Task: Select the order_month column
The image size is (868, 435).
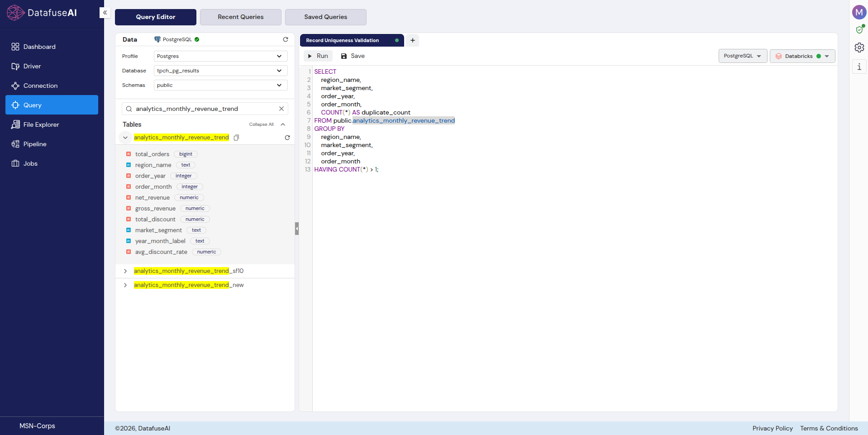Action: point(153,187)
